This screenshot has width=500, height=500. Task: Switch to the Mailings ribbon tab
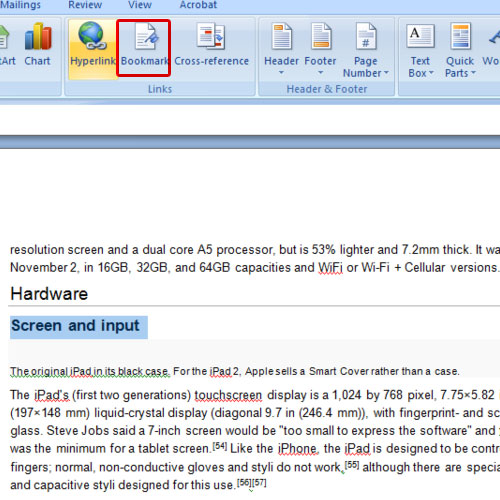coord(20,5)
